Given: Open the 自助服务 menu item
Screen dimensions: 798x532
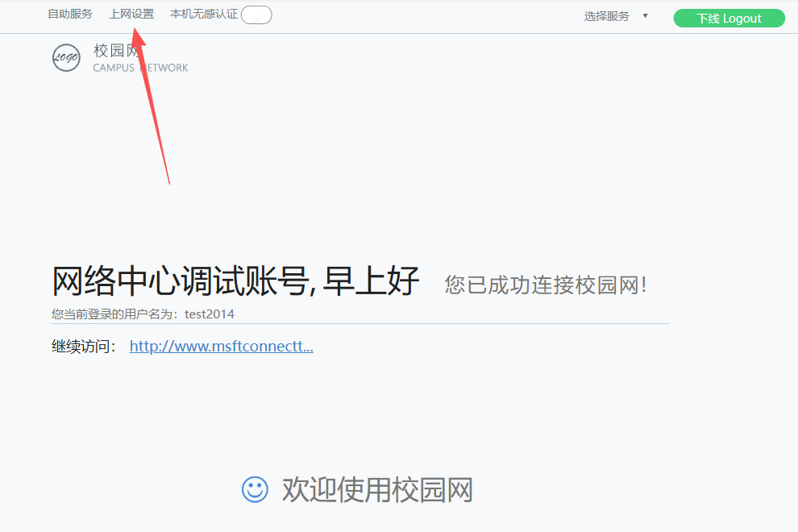Looking at the screenshot, I should click(70, 15).
